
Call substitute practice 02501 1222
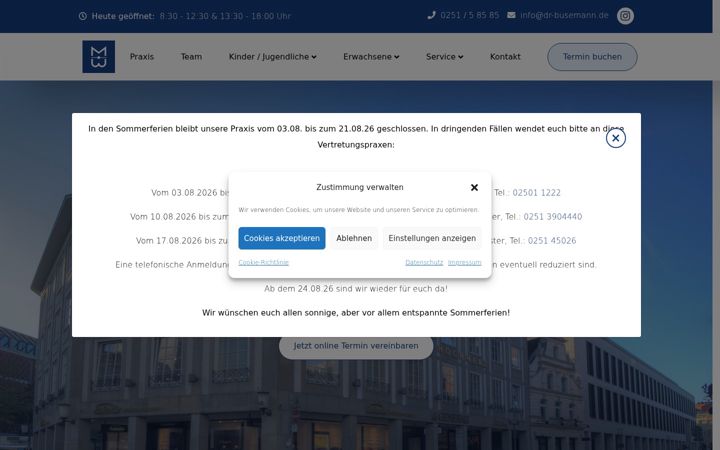tap(536, 193)
